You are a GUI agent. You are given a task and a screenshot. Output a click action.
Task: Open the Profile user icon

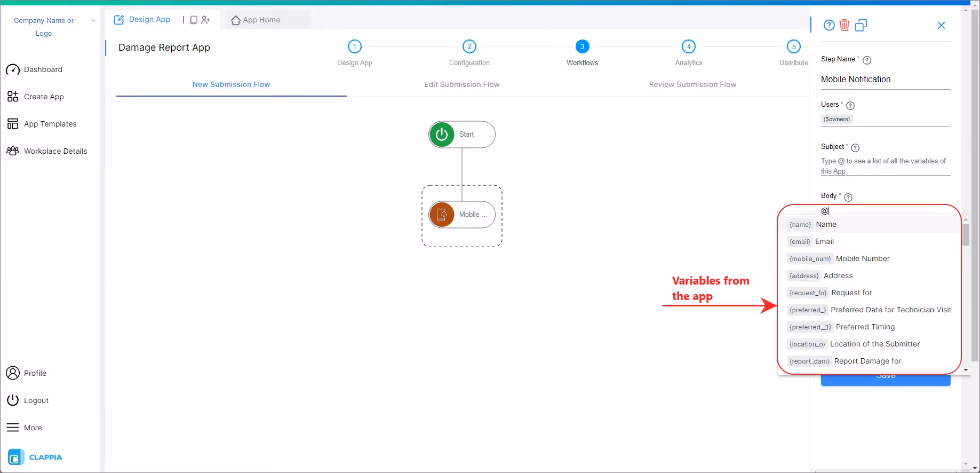[x=13, y=373]
